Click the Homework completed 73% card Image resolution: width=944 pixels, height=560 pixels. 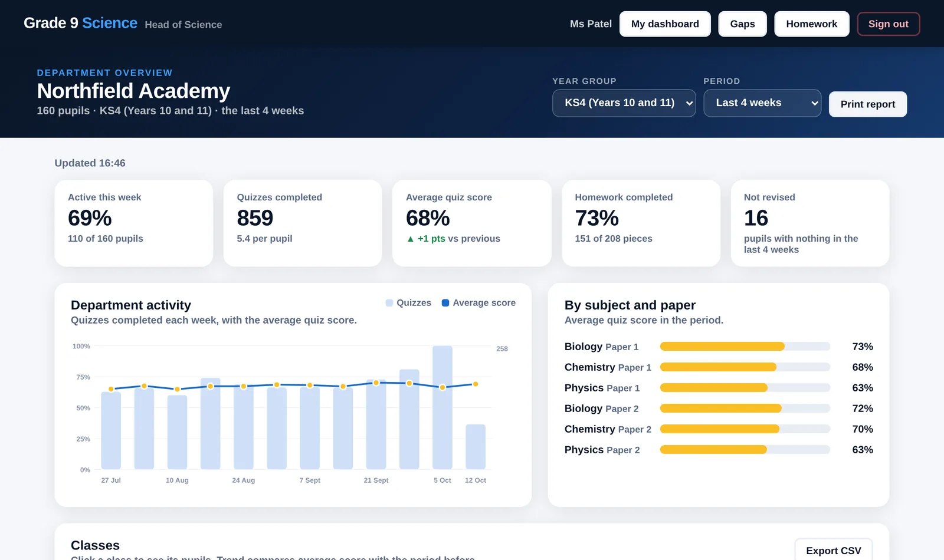click(641, 223)
